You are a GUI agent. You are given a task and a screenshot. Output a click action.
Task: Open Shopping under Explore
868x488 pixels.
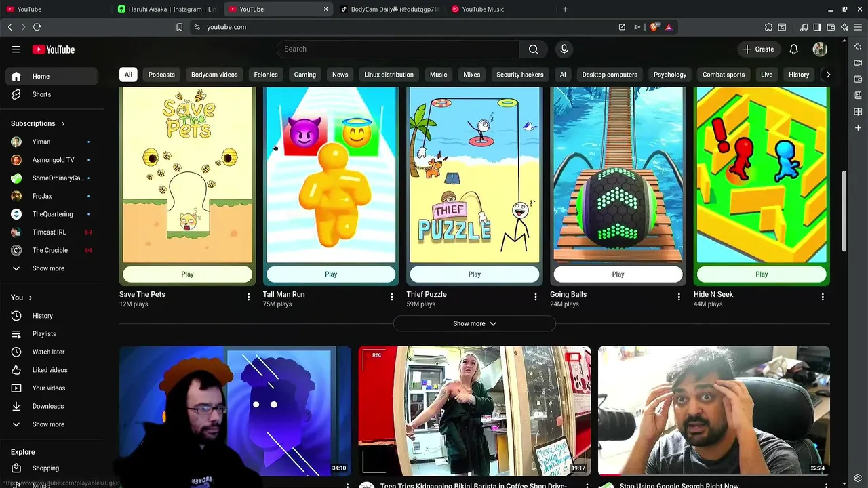click(x=52, y=468)
